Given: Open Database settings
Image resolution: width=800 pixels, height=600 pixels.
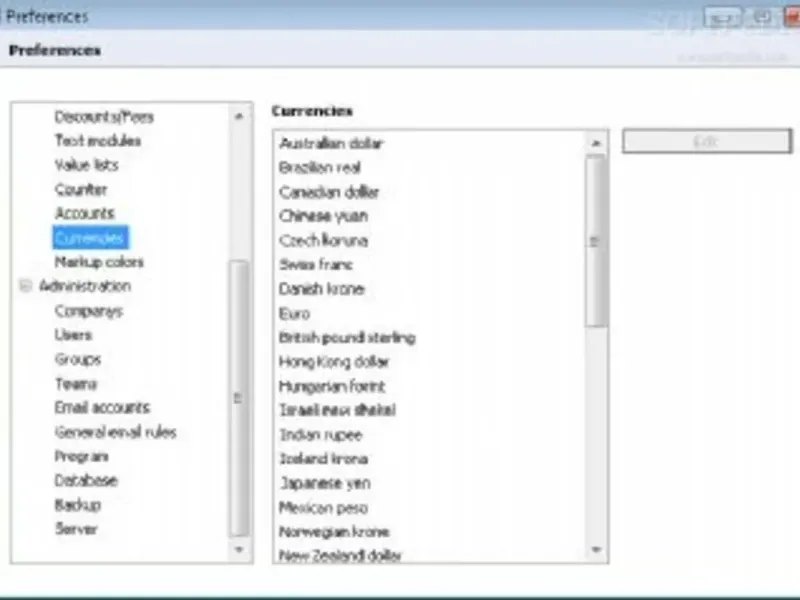Looking at the screenshot, I should pyautogui.click(x=86, y=481).
